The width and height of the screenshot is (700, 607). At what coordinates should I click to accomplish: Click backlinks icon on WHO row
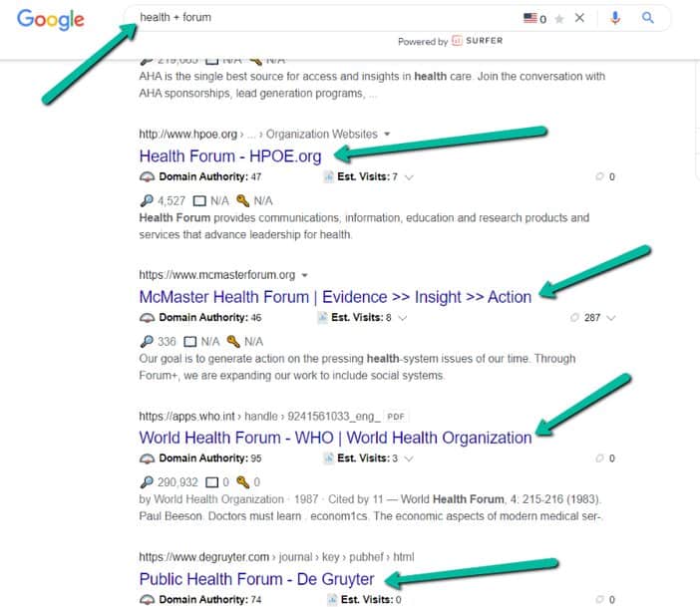599,458
